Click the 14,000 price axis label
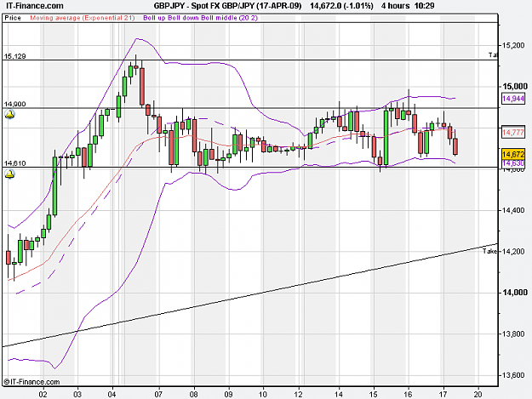532x399 pixels. tap(515, 293)
